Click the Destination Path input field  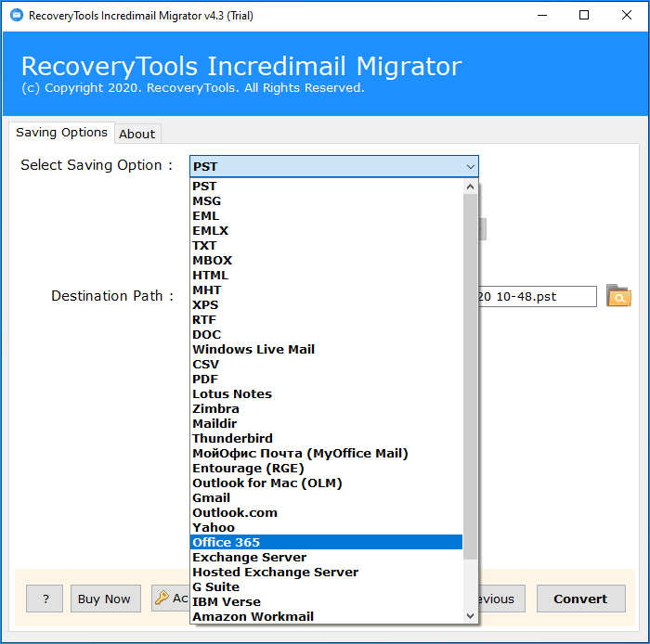[x=538, y=297]
